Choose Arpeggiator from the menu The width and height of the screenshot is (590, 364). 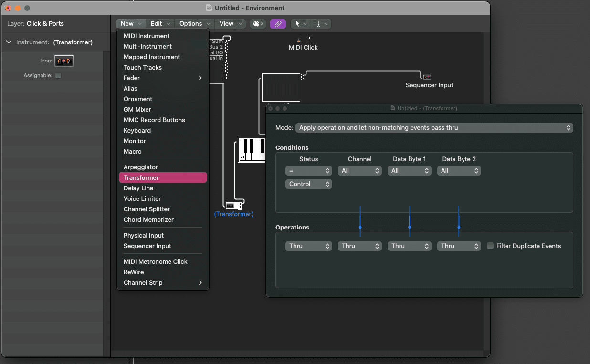163,167
